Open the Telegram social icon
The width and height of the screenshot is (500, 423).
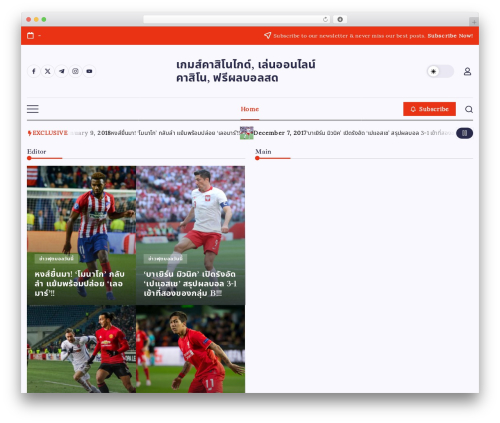point(62,71)
